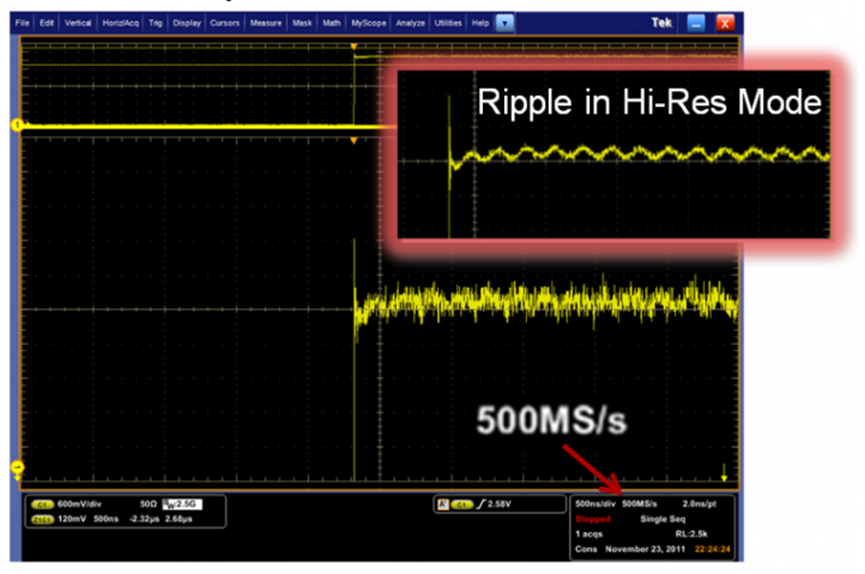Minimize the oscilloscope application window

pyautogui.click(x=696, y=23)
